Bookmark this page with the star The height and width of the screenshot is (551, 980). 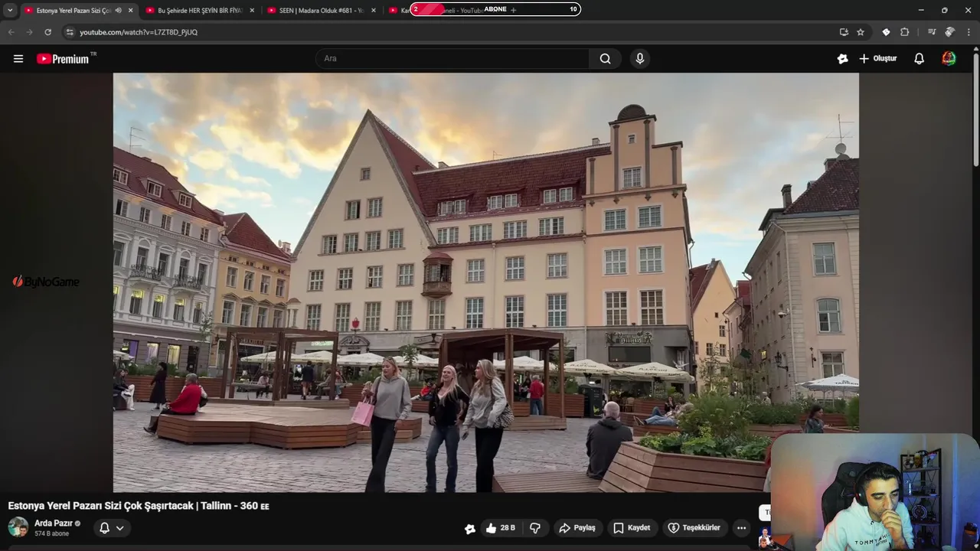click(861, 32)
